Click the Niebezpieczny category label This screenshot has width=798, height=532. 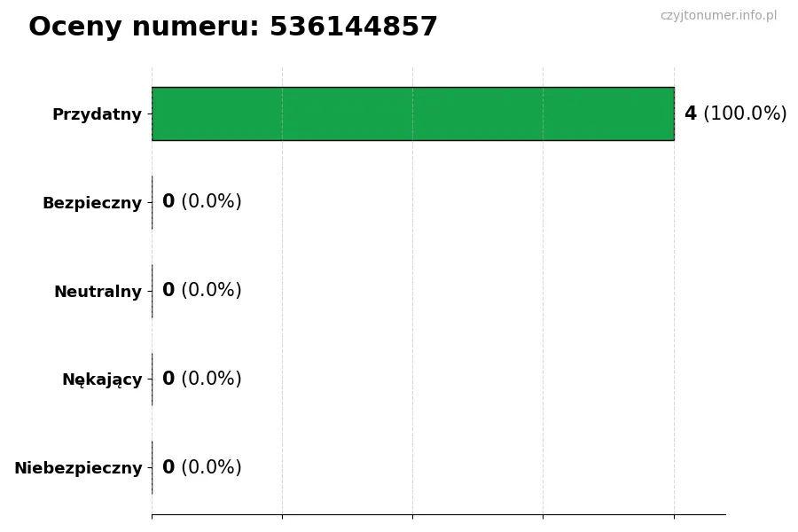click(x=78, y=468)
